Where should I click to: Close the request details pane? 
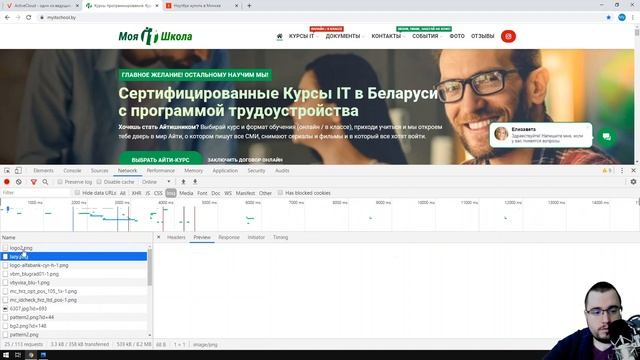click(159, 237)
